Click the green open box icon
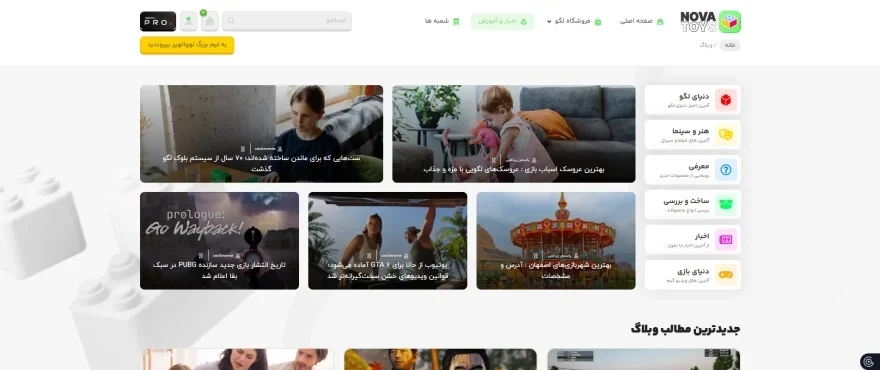Viewport: 880px width, 370px height. click(726, 204)
